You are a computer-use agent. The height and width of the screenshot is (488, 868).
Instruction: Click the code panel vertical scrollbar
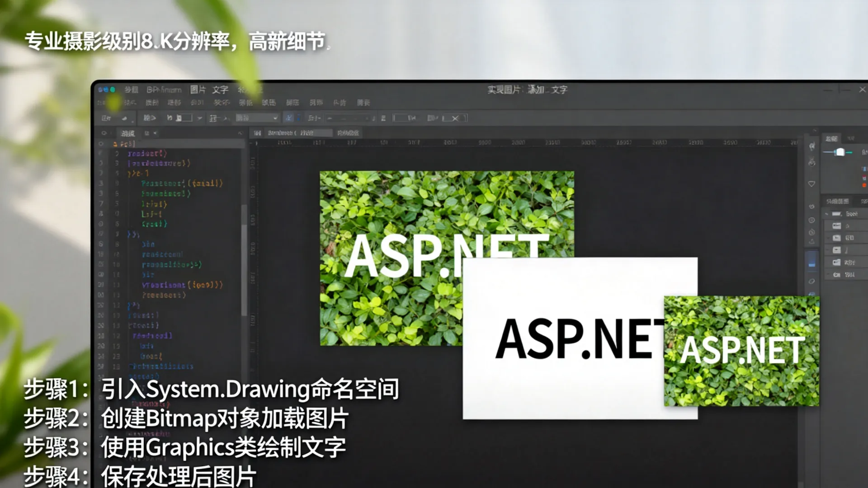(244, 260)
